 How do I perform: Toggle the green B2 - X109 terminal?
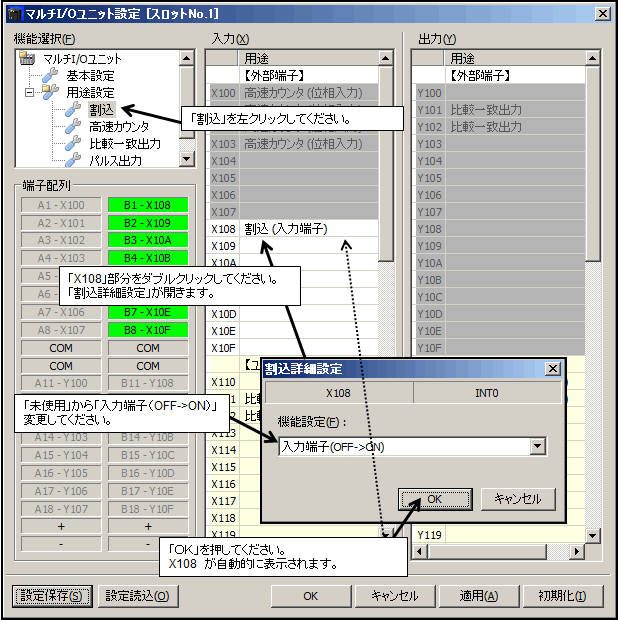tap(147, 223)
